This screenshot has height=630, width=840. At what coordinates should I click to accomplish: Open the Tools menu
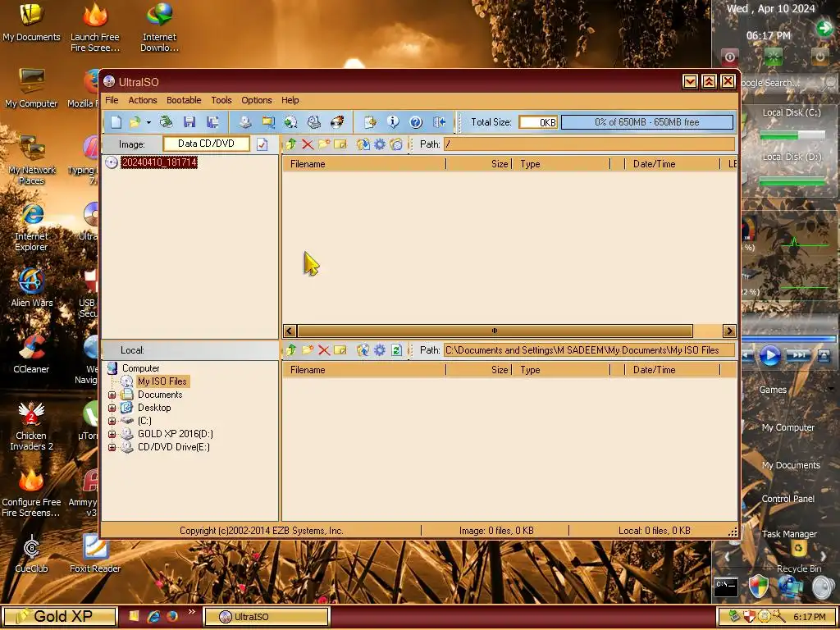[221, 100]
